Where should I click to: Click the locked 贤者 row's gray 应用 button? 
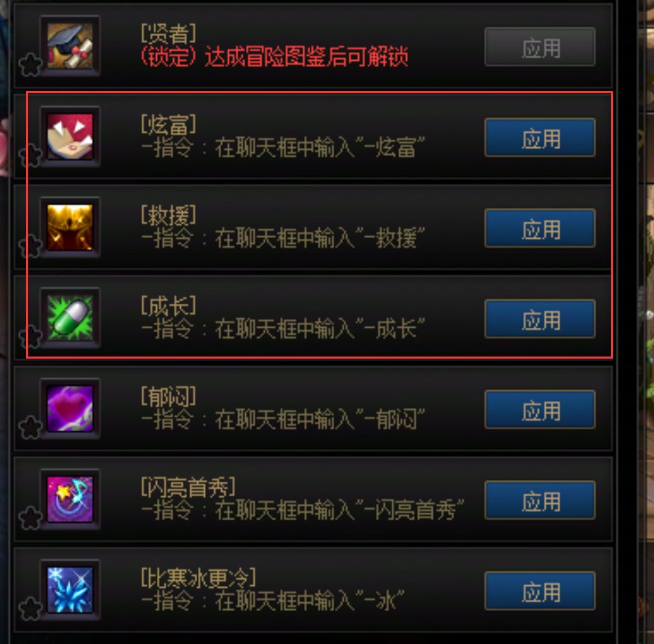(540, 47)
